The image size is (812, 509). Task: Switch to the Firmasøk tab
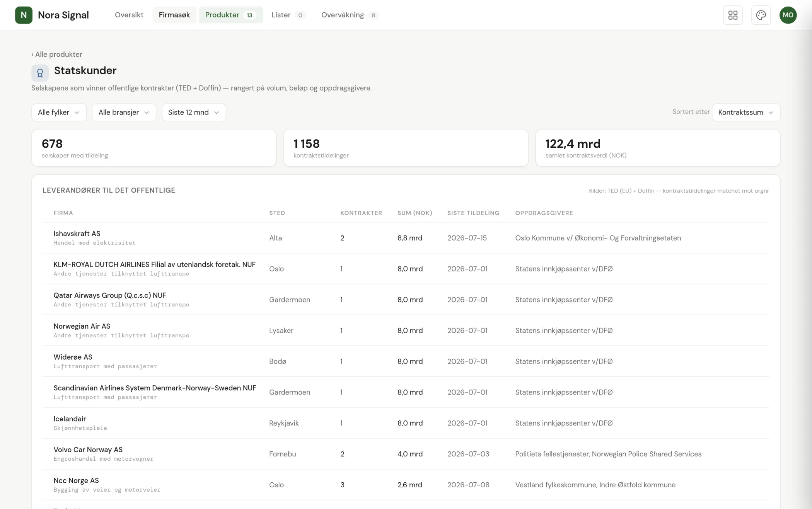(174, 15)
